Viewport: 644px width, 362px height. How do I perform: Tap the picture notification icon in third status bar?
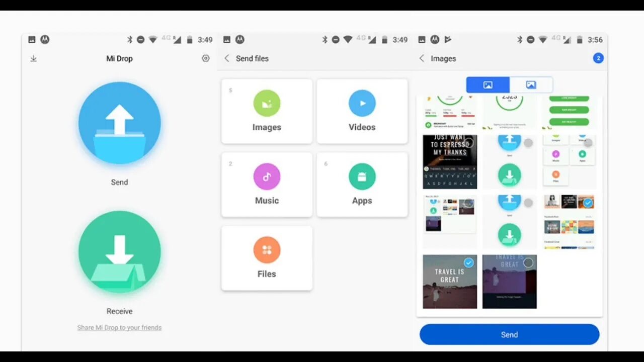422,40
